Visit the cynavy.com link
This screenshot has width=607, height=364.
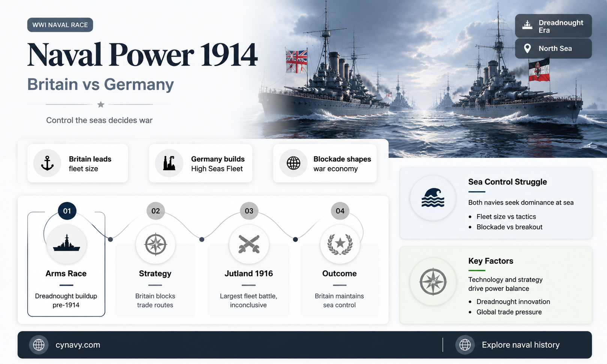[x=78, y=345]
